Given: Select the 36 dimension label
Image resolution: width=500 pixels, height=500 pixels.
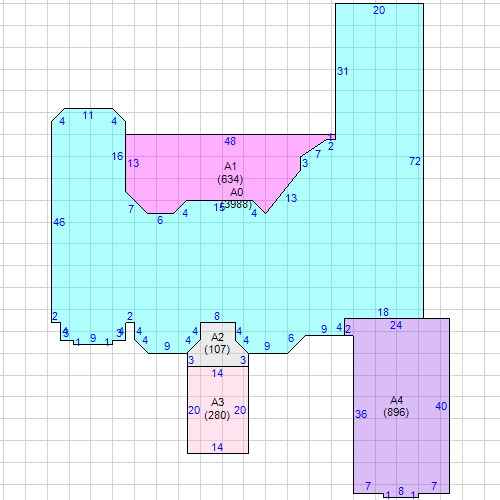Looking at the screenshot, I should [361, 414].
